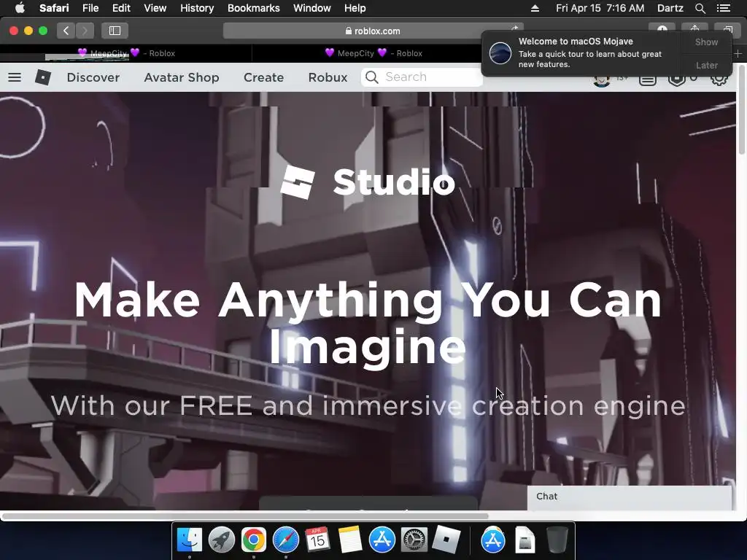
Task: Click the eject icon in menu bar
Action: (535, 8)
